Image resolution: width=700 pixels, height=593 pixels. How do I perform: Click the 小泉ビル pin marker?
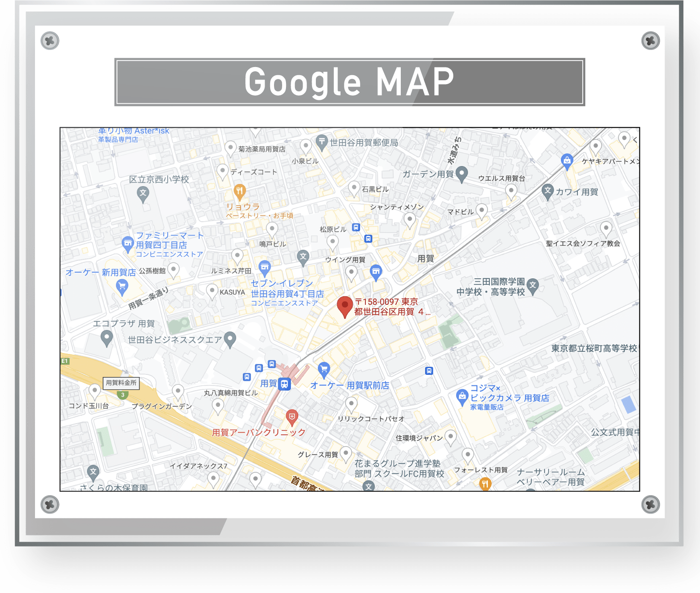(306, 147)
